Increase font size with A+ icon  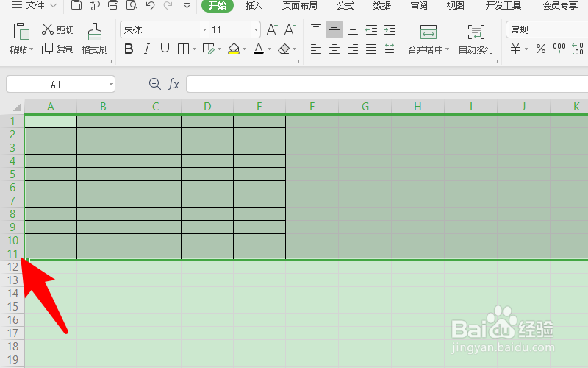tap(272, 29)
